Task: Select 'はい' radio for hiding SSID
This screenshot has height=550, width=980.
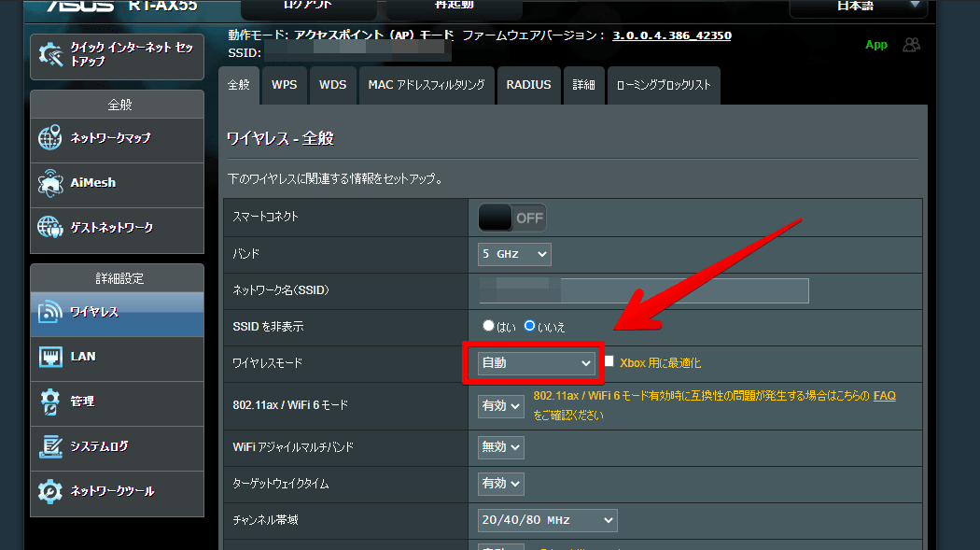Action: pos(488,326)
